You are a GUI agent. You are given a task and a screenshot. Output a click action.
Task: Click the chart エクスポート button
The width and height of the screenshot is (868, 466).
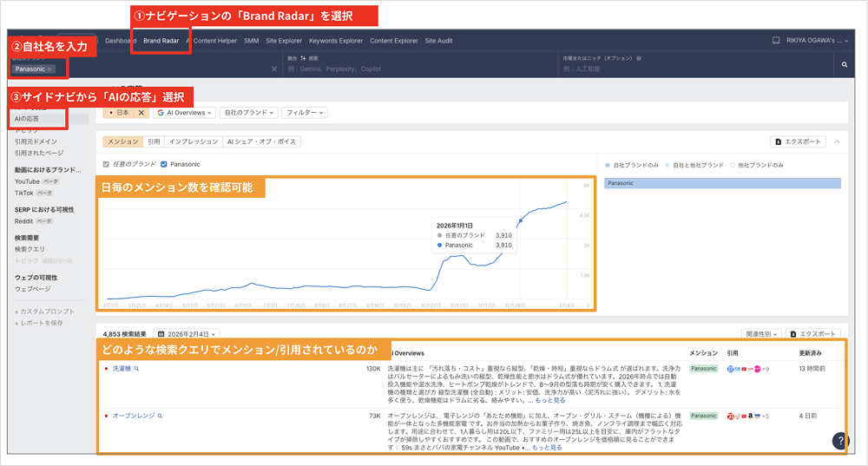[x=799, y=141]
